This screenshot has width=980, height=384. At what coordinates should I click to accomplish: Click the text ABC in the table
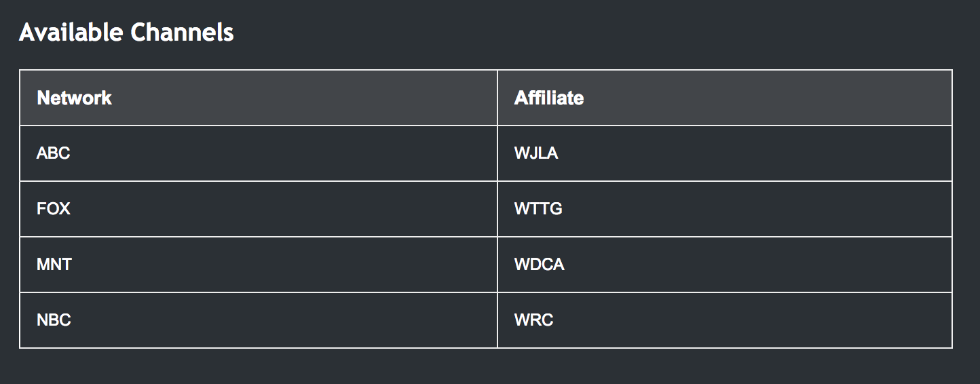click(x=54, y=153)
